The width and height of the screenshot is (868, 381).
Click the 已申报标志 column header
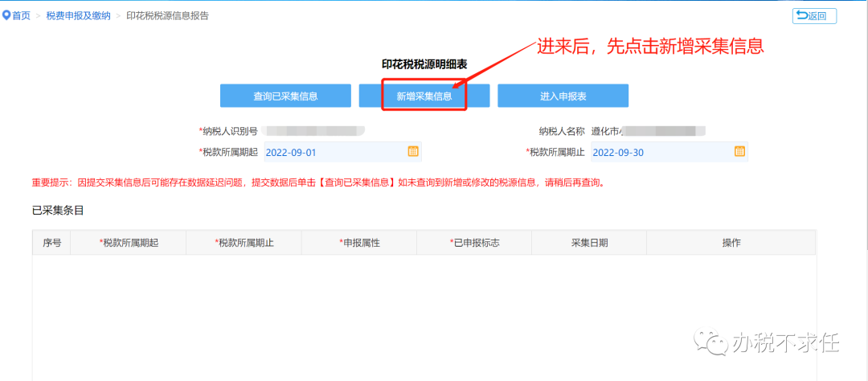[x=474, y=243]
